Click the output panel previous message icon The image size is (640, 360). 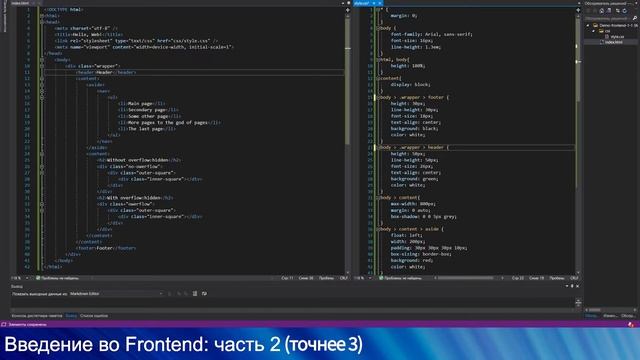(178, 293)
